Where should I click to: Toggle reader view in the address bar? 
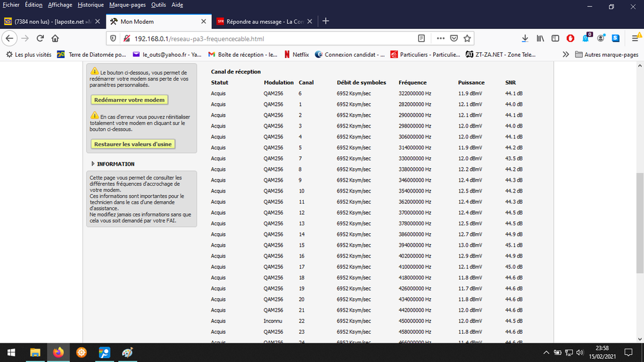pyautogui.click(x=422, y=39)
